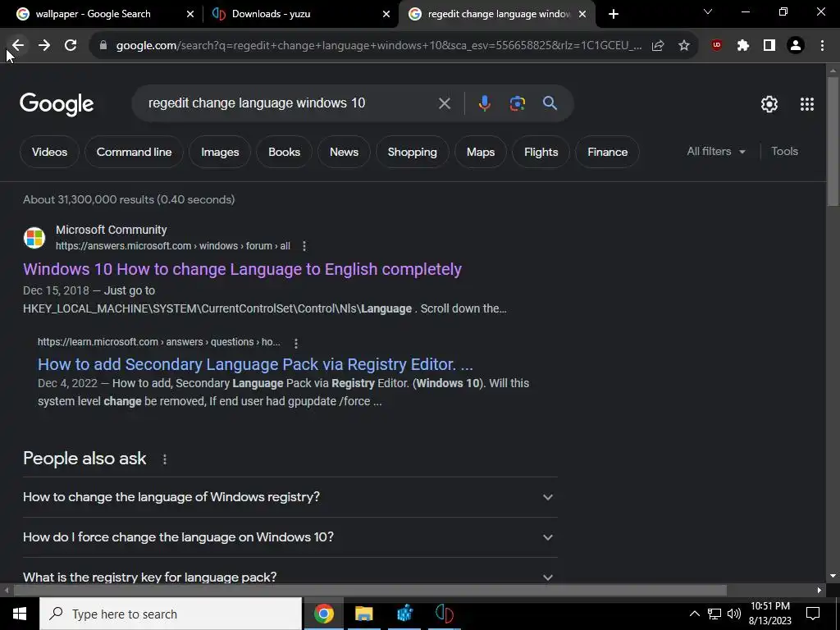
Task: Open more options for learn.microsoft.com result
Action: click(x=295, y=343)
